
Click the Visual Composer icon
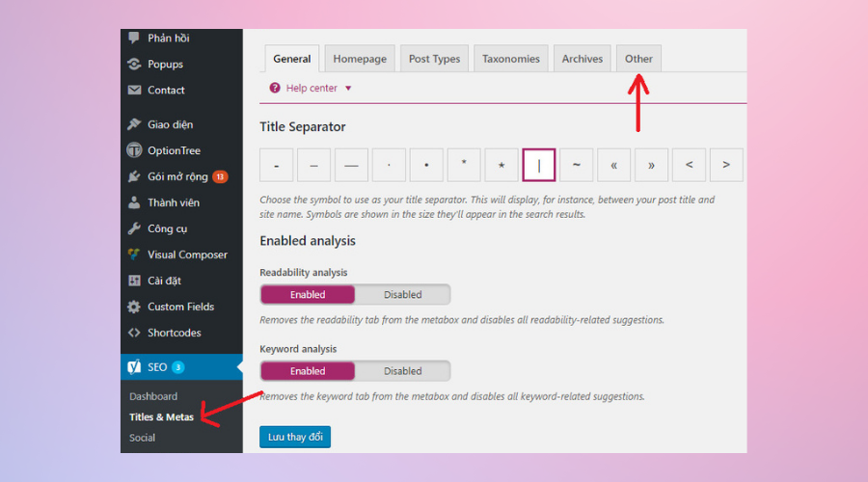pos(134,254)
